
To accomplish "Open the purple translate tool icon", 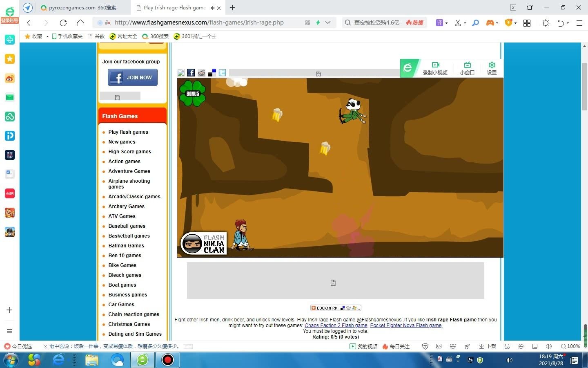I will (439, 23).
